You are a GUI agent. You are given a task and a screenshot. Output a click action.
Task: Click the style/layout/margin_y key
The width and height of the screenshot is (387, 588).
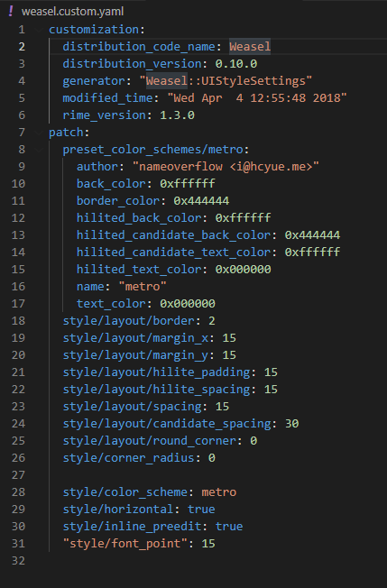point(135,354)
